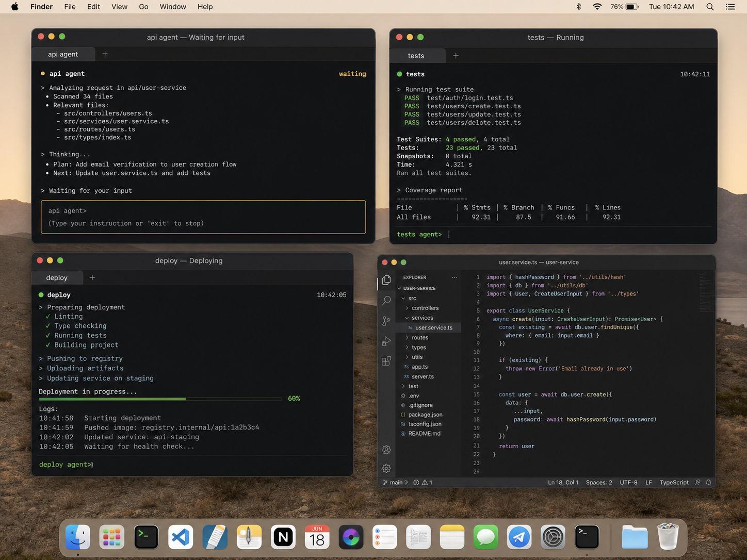Focus the api agent instruction input box
Screen dimensions: 747x560
click(203, 217)
